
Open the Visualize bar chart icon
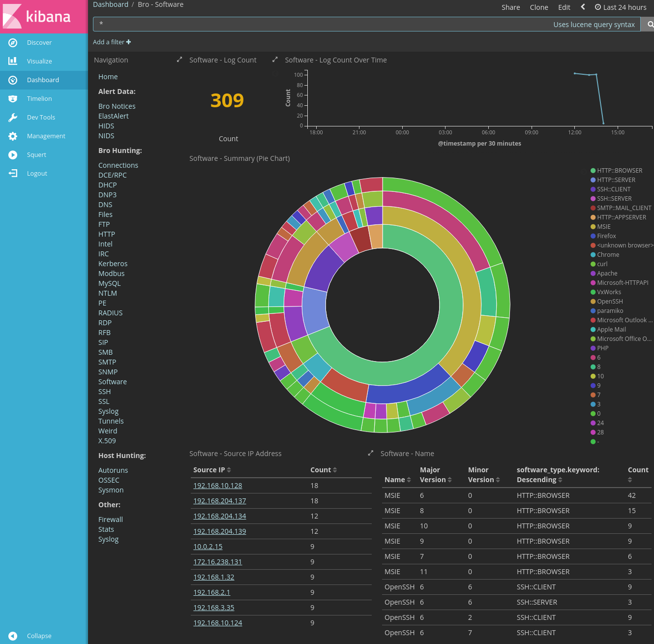pos(13,61)
